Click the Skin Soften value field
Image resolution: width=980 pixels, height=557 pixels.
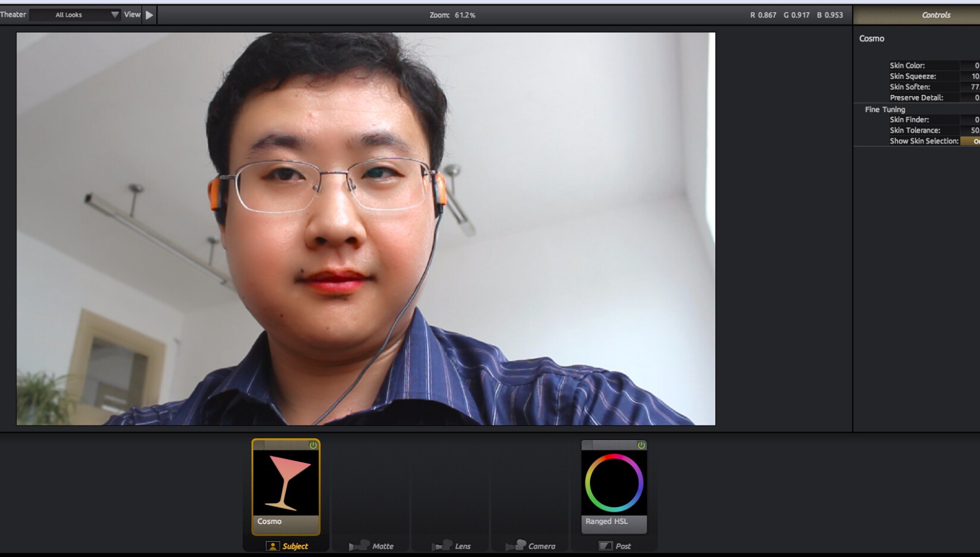970,87
